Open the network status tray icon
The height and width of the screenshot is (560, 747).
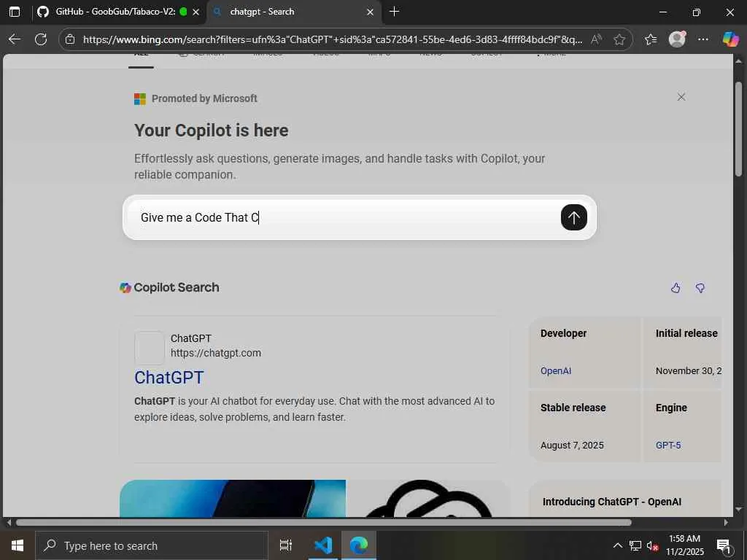coord(635,545)
